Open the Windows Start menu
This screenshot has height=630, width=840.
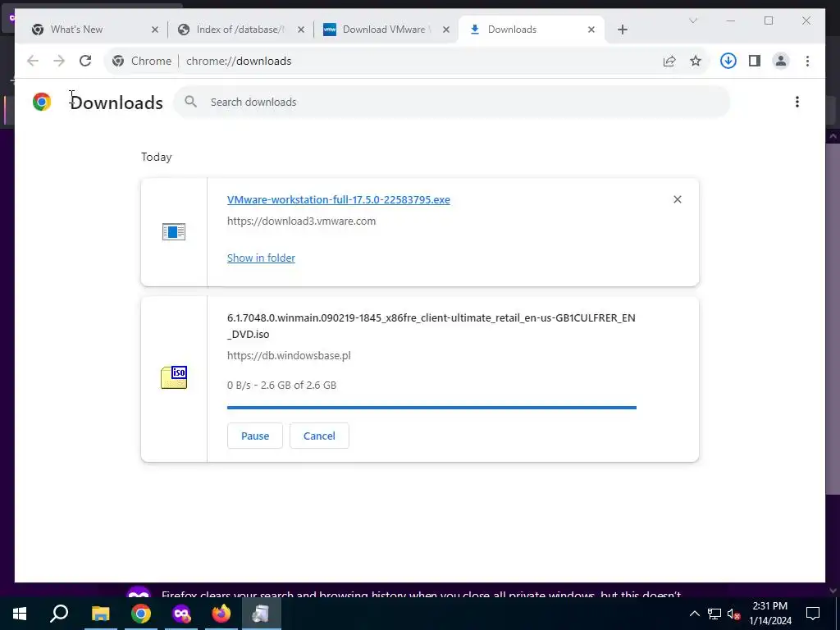[20, 613]
